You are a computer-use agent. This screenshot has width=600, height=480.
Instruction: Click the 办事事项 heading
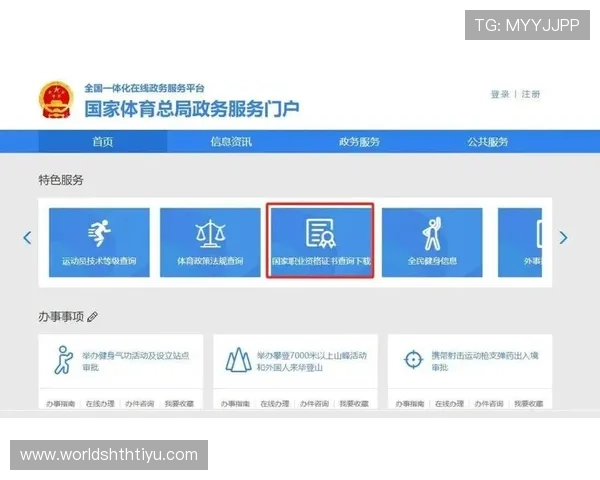point(61,317)
